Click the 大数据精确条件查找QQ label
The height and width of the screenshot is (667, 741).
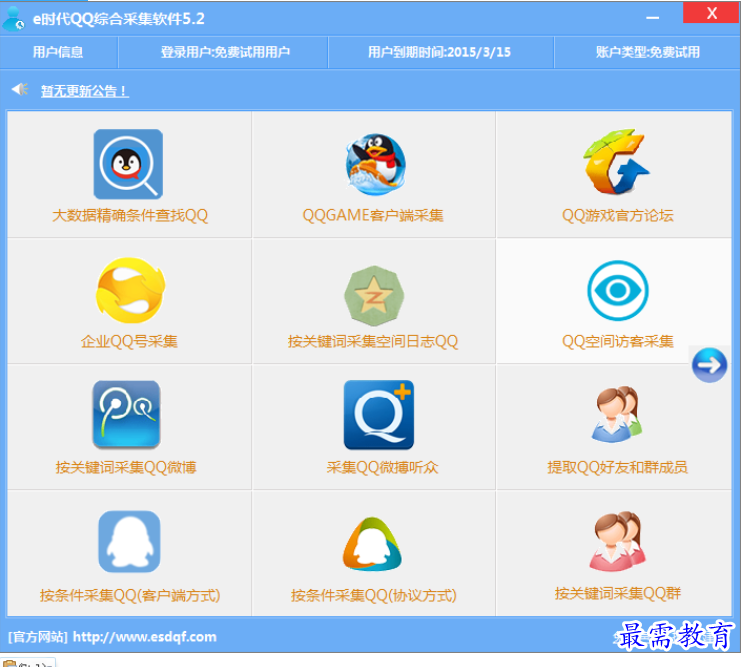130,216
